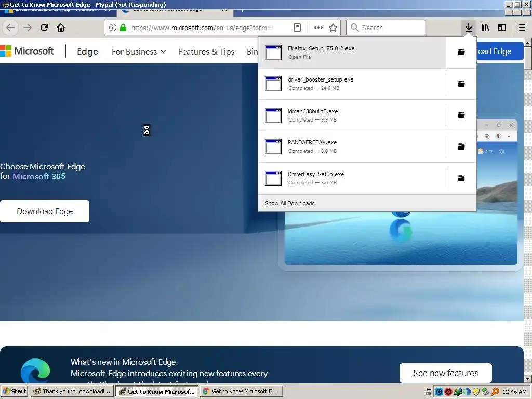Click the yellow security shield tray icon
Viewport: 532px width, 399px height.
(x=476, y=392)
